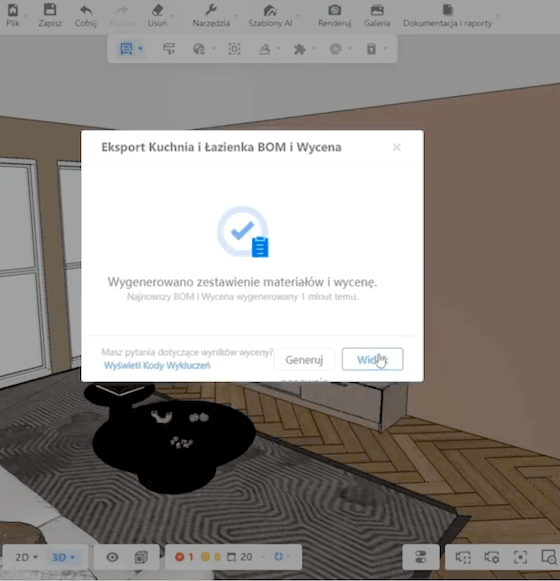Image resolution: width=560 pixels, height=581 pixels.
Task: Click the Usuń eraser icon
Action: click(x=158, y=10)
